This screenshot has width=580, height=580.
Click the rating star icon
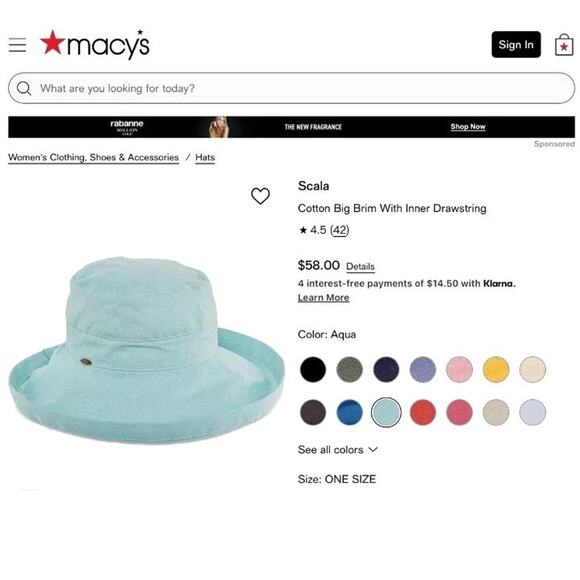click(x=303, y=230)
